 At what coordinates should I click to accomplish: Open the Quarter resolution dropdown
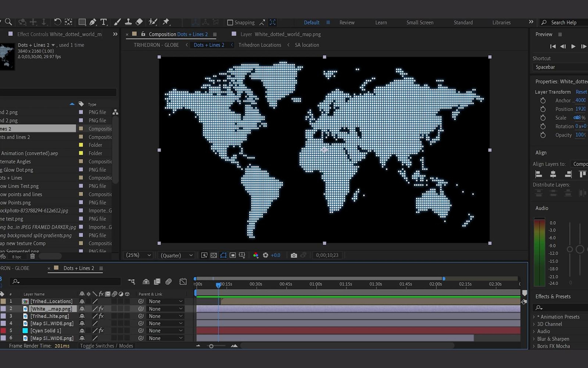click(176, 255)
